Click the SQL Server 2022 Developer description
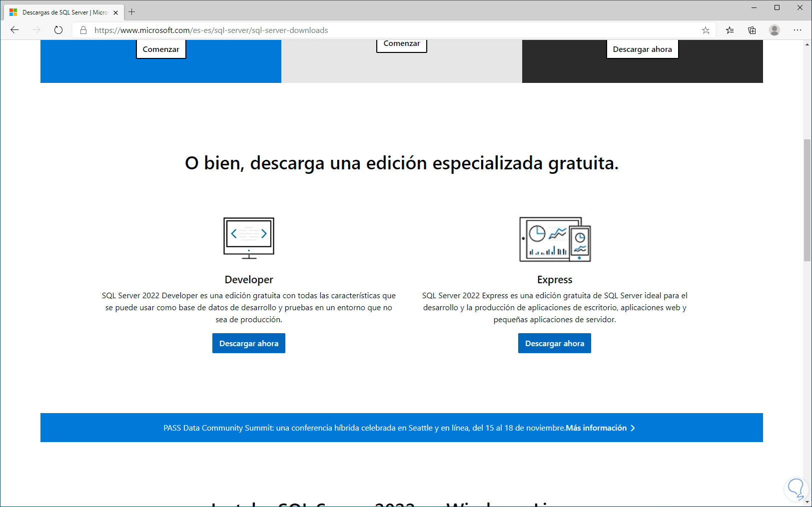The width and height of the screenshot is (812, 507). [249, 307]
